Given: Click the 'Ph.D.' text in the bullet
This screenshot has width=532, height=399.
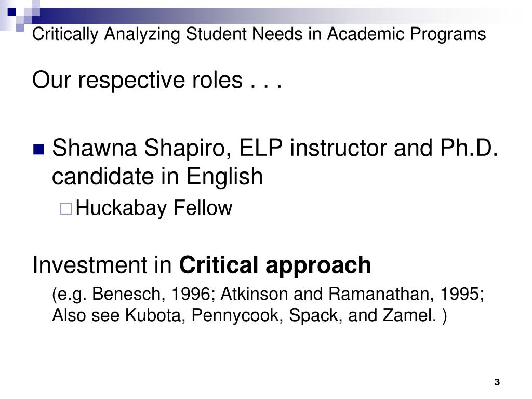Looking at the screenshot, I should [x=469, y=148].
